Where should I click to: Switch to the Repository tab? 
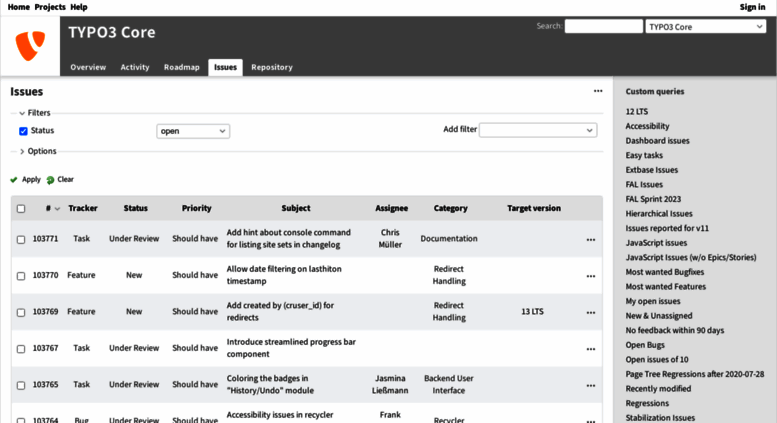coord(272,67)
